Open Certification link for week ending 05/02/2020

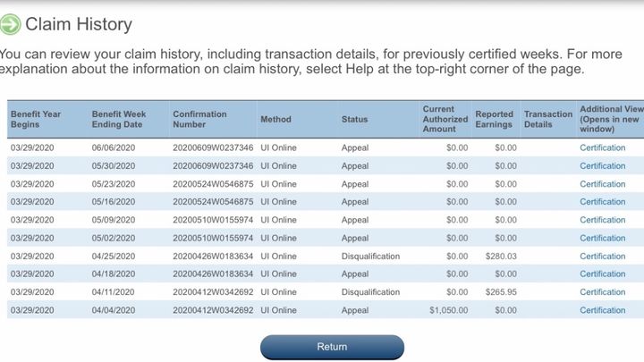pos(603,238)
